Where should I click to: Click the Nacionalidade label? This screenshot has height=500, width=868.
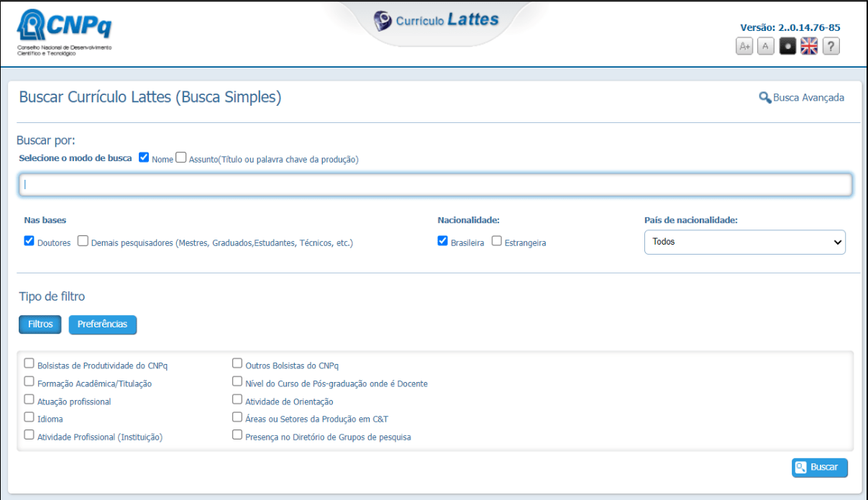point(469,220)
